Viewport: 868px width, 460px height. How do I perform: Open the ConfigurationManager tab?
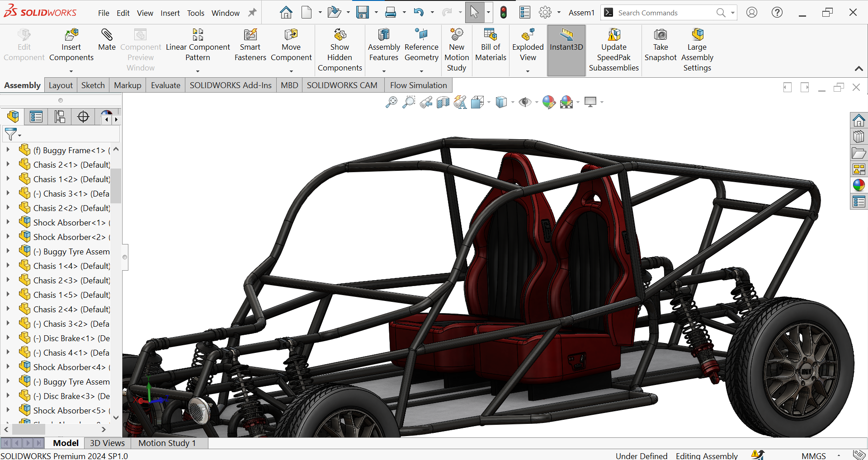(x=60, y=117)
